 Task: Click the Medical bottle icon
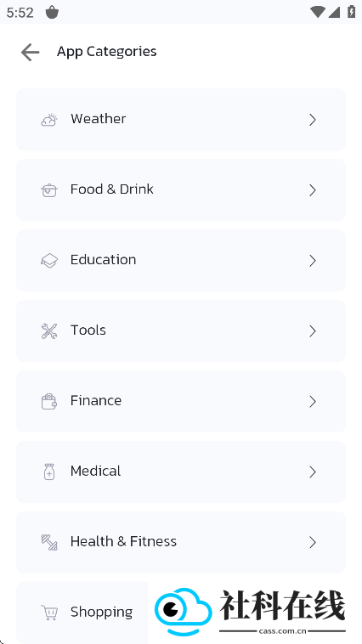coord(49,472)
